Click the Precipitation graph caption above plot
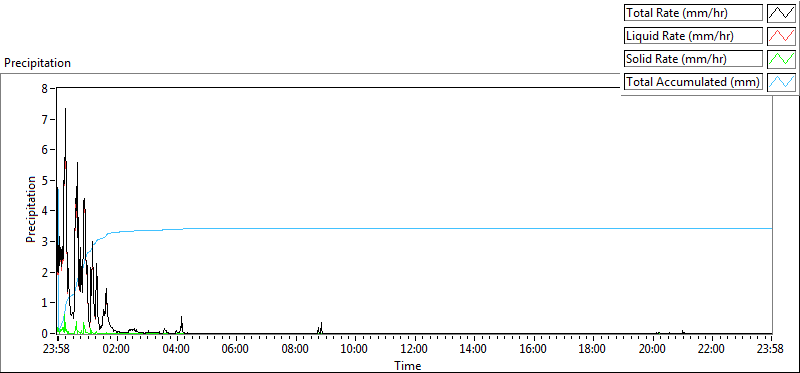Viewport: 800px width, 373px height. pos(37,63)
